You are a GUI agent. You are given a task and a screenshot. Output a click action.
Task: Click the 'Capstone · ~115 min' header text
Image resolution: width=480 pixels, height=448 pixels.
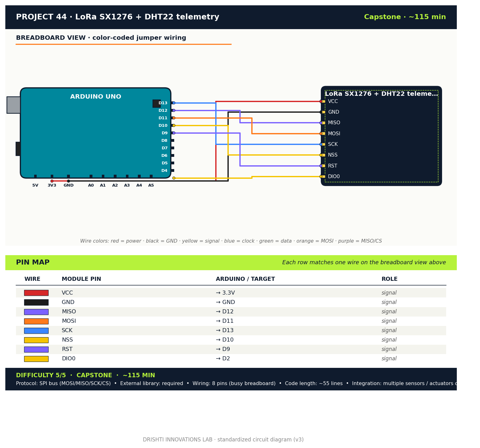pos(405,17)
